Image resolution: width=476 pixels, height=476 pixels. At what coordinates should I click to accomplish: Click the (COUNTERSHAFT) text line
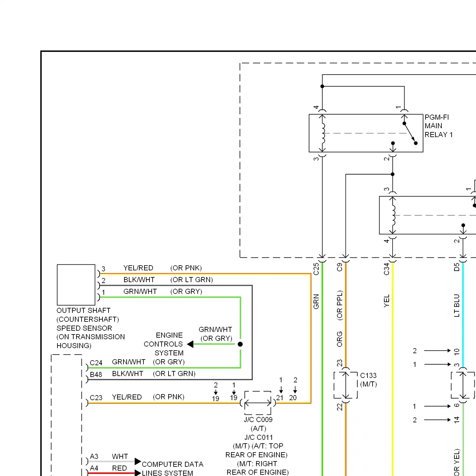click(x=88, y=319)
